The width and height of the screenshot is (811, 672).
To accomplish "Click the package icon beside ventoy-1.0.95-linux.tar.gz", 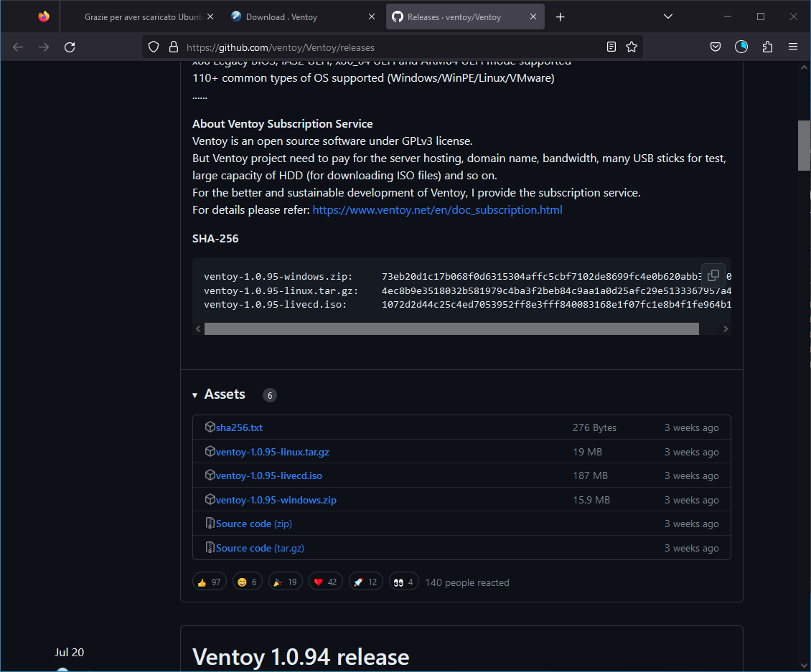I will coord(210,451).
